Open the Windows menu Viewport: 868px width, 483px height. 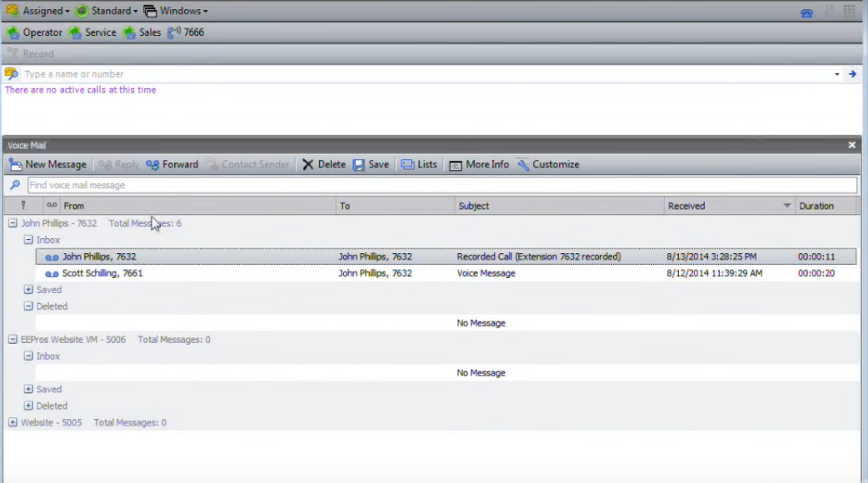click(176, 11)
